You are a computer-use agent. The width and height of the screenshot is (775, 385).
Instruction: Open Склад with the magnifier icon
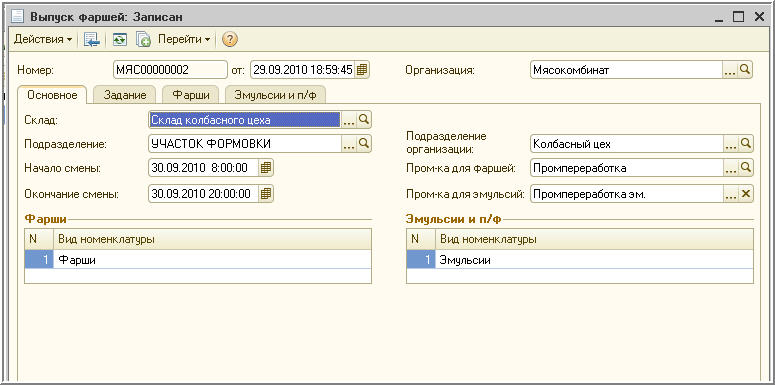tap(364, 119)
